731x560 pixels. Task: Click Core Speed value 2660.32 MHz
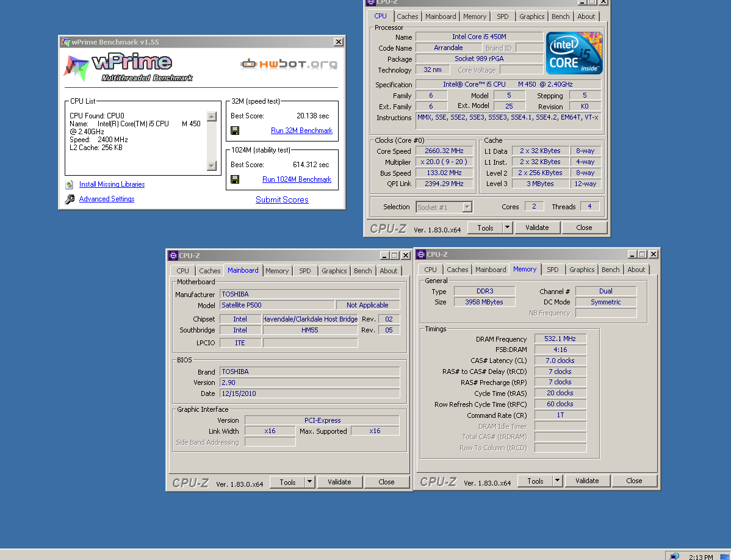coord(444,151)
